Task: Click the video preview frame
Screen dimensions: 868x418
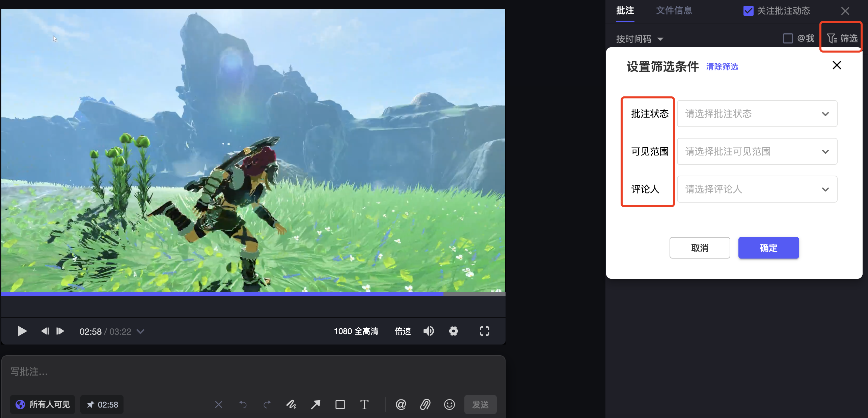Action: 253,150
